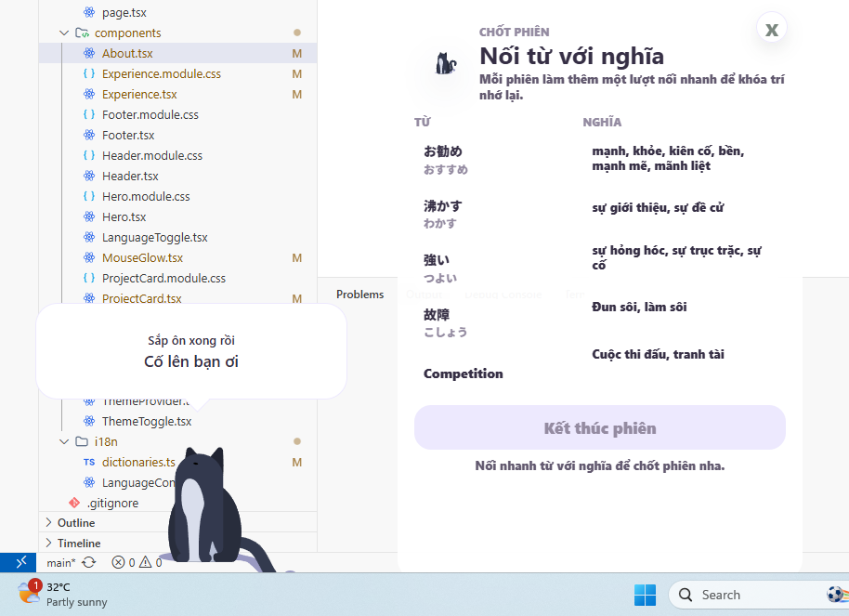Open page.tsx file
Image resolution: width=849 pixels, height=616 pixels.
tap(177, 12)
